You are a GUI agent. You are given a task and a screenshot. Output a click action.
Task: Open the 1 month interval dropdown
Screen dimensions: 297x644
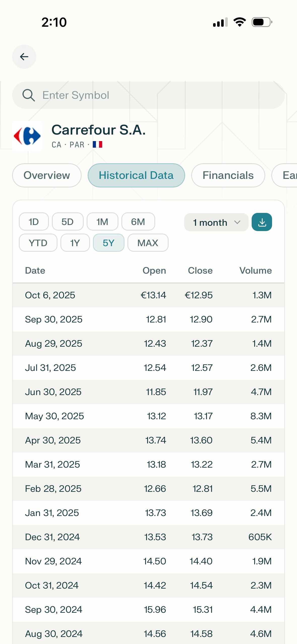tap(216, 222)
